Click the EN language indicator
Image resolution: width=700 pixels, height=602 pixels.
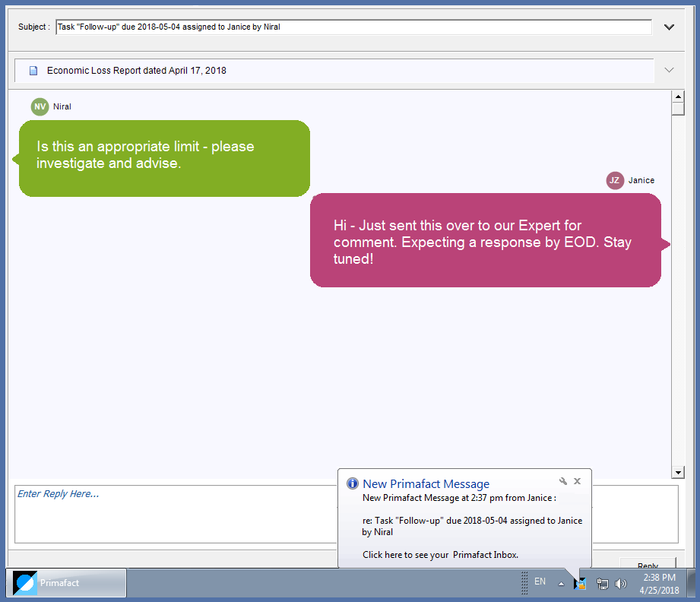[540, 581]
